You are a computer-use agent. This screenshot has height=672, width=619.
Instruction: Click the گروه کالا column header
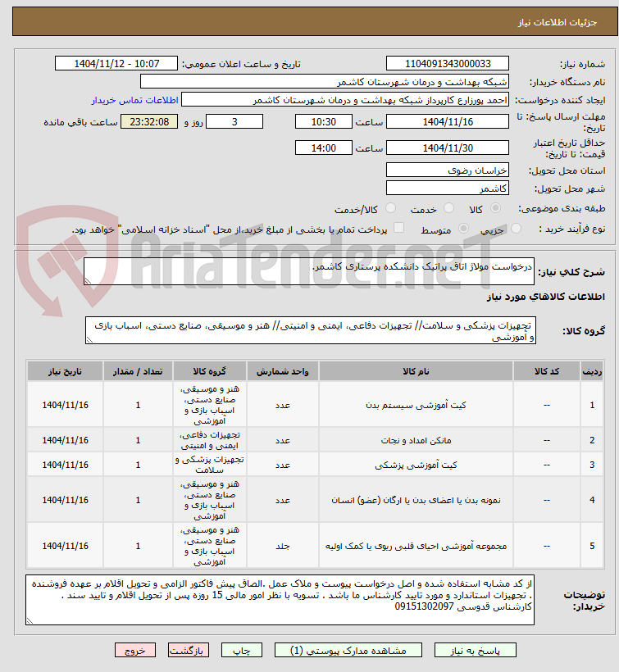pyautogui.click(x=210, y=371)
